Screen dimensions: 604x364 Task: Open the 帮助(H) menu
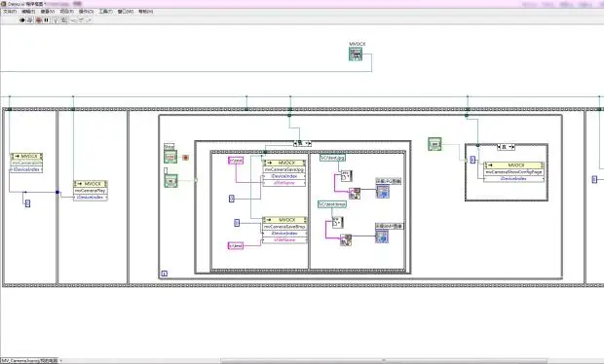point(145,12)
